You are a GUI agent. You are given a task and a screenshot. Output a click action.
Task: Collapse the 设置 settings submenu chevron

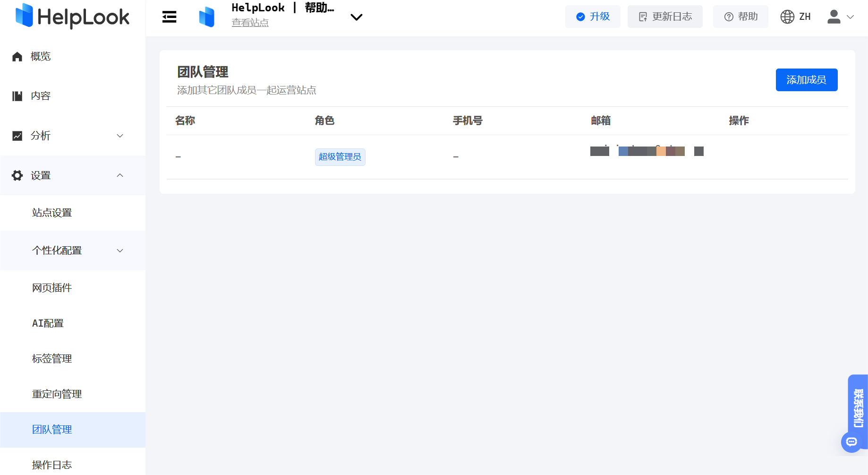(120, 175)
